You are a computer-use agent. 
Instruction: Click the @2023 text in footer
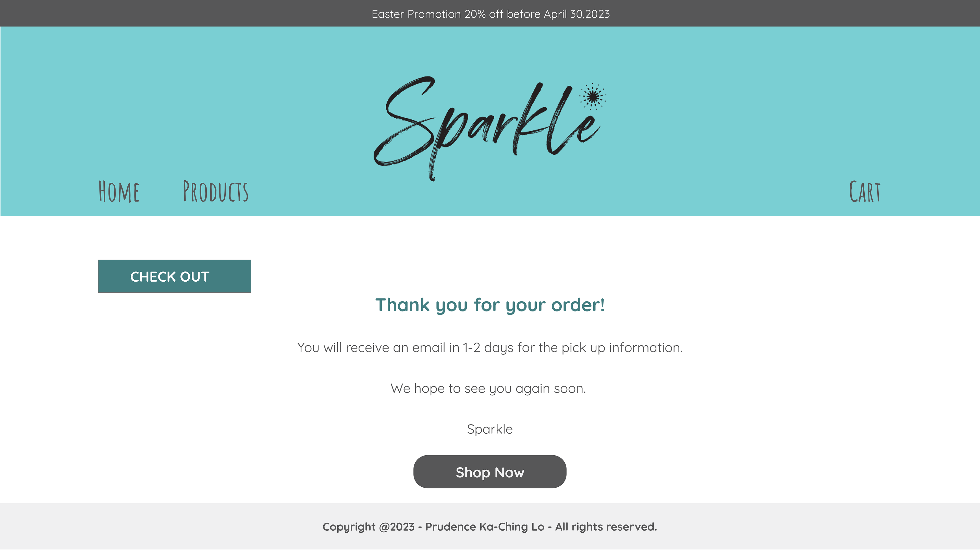point(397,527)
